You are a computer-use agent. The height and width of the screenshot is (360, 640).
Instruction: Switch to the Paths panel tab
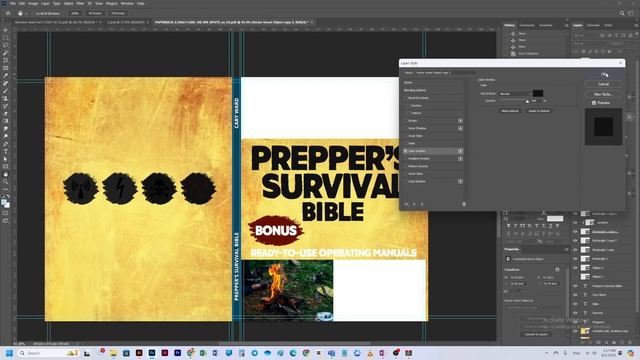coord(608,25)
